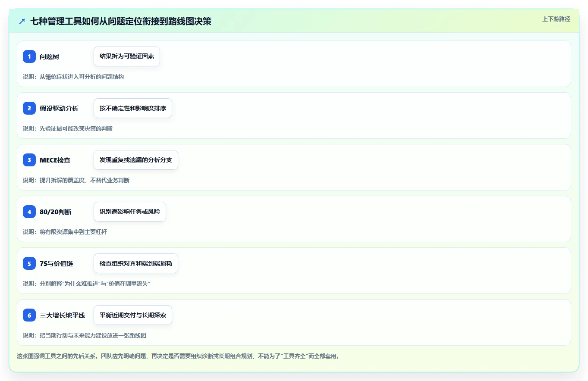Click the 假设驱动分析 step title

point(59,108)
